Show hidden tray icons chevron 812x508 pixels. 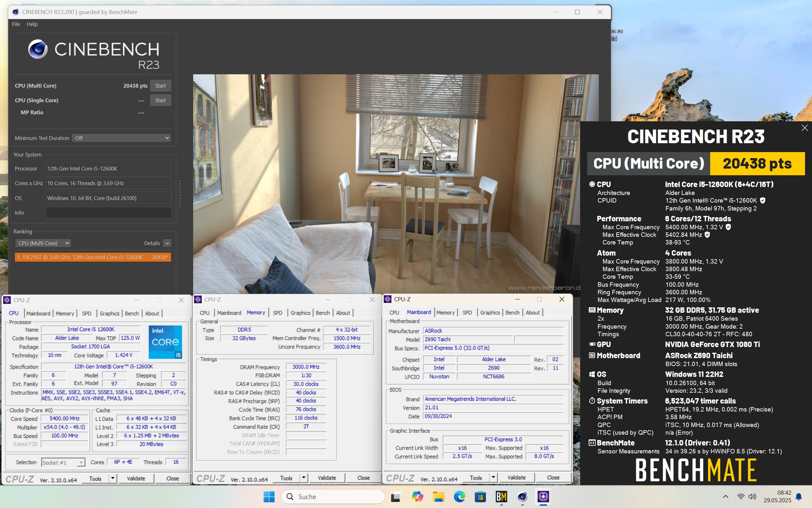pos(725,497)
